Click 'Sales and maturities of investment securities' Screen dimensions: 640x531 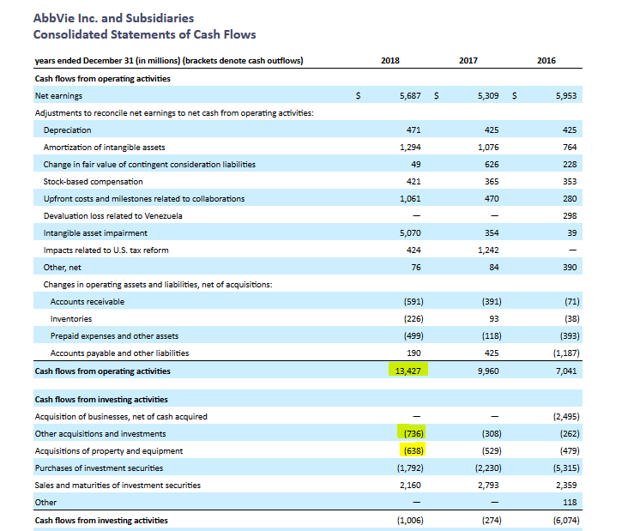pos(118,485)
